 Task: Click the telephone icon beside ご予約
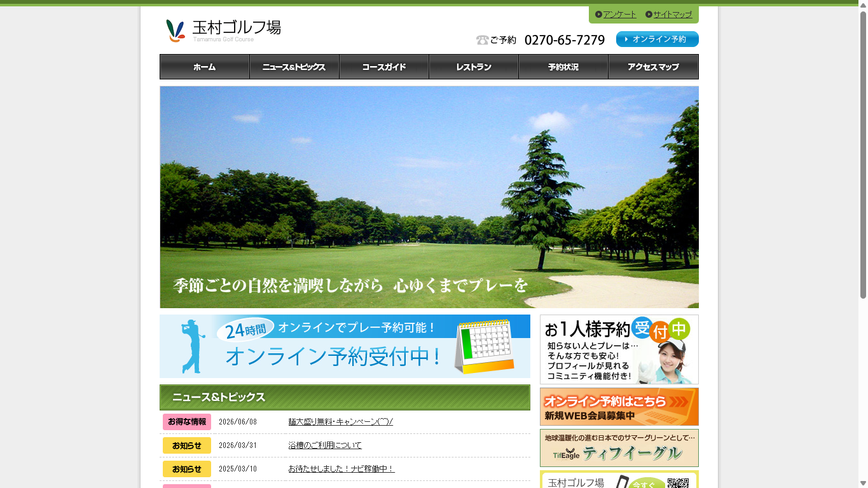(x=482, y=40)
